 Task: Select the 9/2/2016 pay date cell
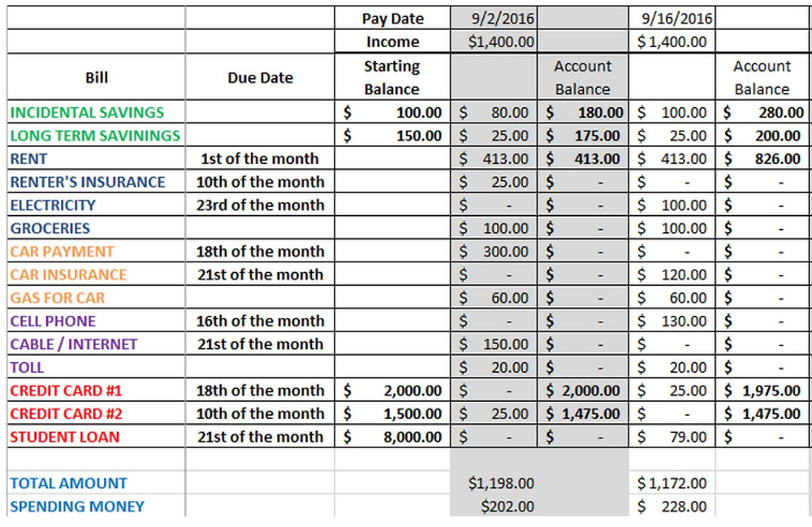click(494, 18)
